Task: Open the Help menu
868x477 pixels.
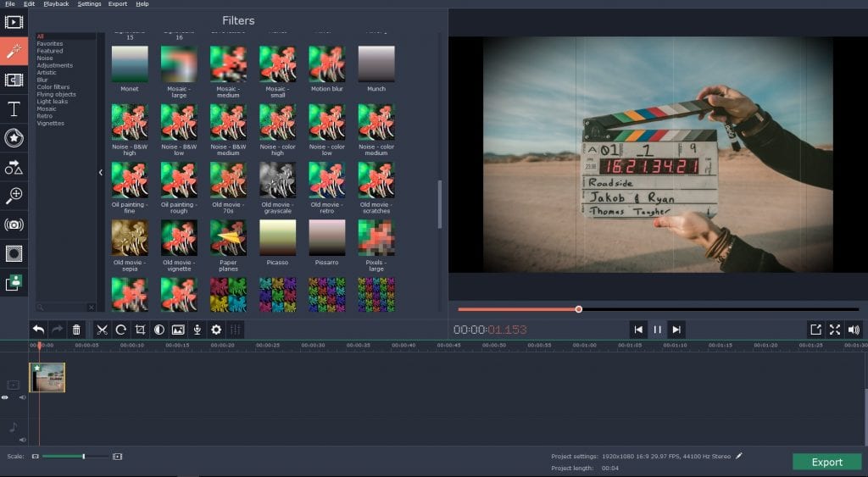Action: [x=142, y=4]
